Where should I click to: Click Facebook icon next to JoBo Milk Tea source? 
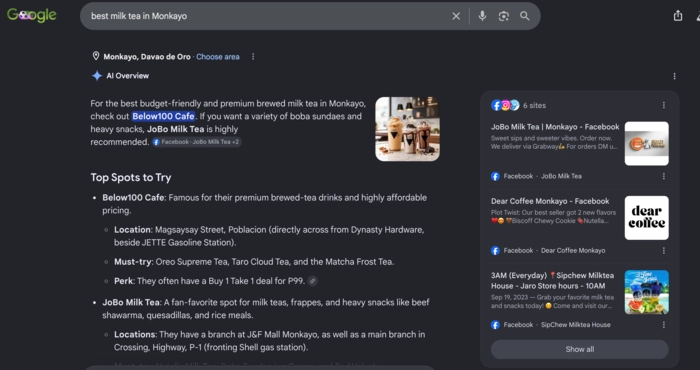tap(495, 176)
